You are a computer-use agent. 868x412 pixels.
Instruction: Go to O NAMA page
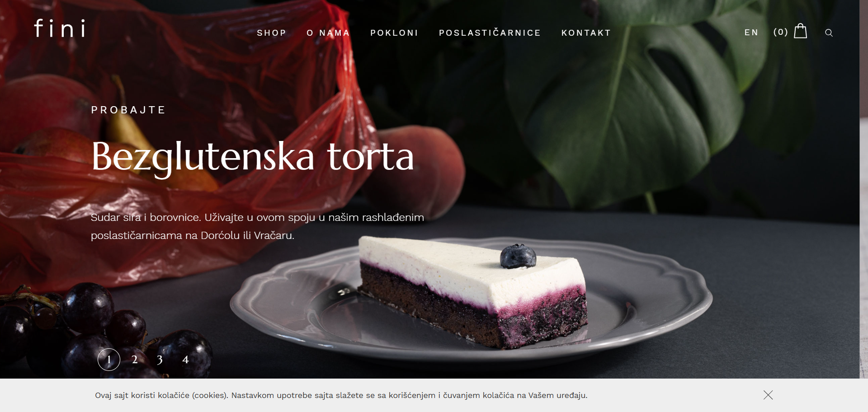coord(328,33)
